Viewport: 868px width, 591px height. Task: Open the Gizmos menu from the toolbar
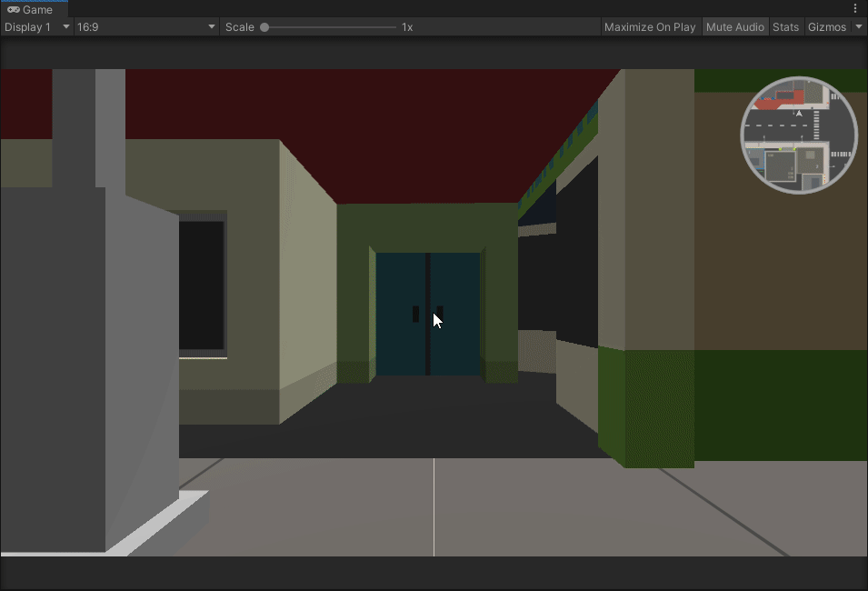point(828,26)
